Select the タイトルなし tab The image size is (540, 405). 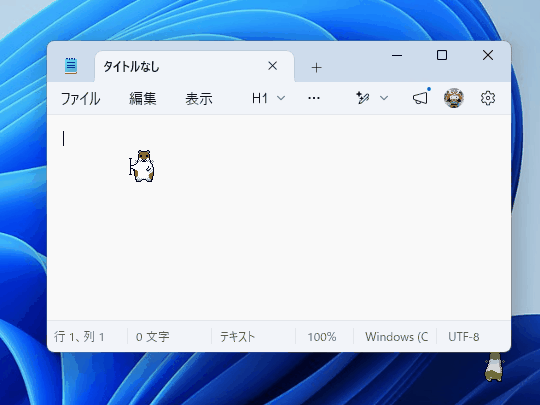[195, 66]
